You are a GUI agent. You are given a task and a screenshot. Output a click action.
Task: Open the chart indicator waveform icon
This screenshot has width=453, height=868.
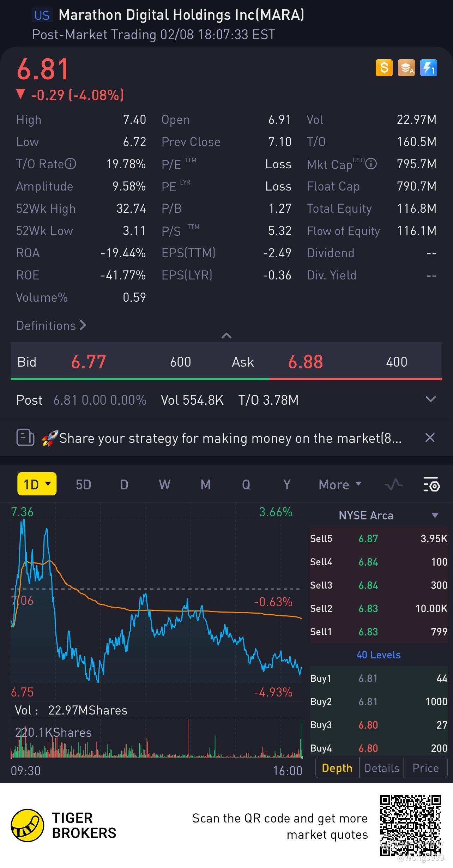[x=393, y=484]
